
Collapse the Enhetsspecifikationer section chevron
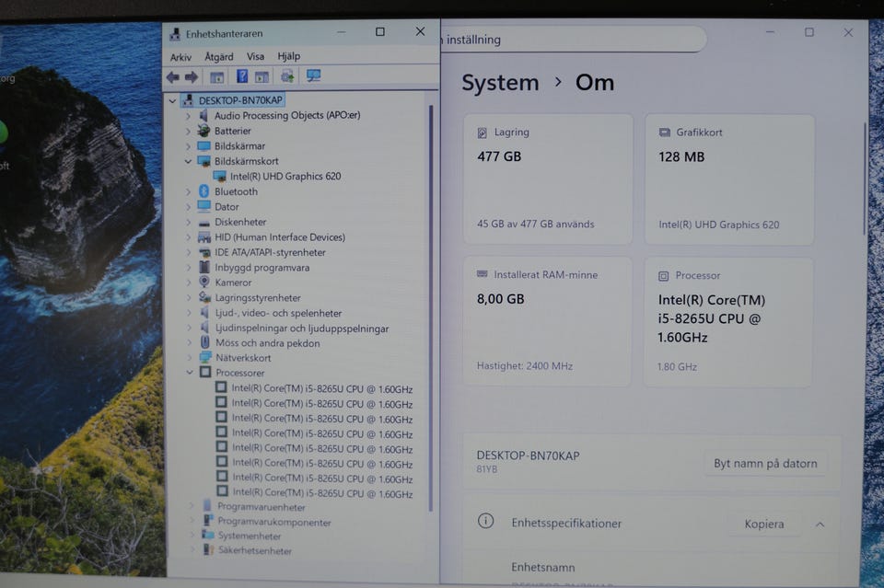tap(820, 525)
